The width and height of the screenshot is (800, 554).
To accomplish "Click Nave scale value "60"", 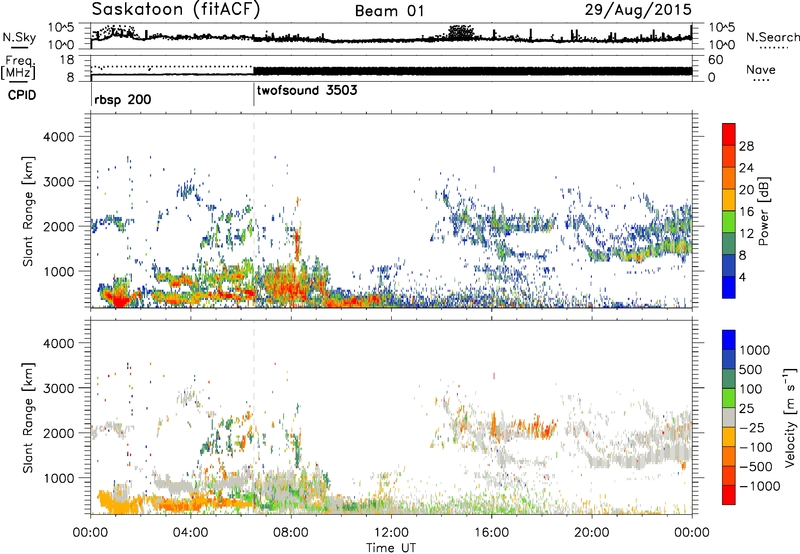I will 716,60.
